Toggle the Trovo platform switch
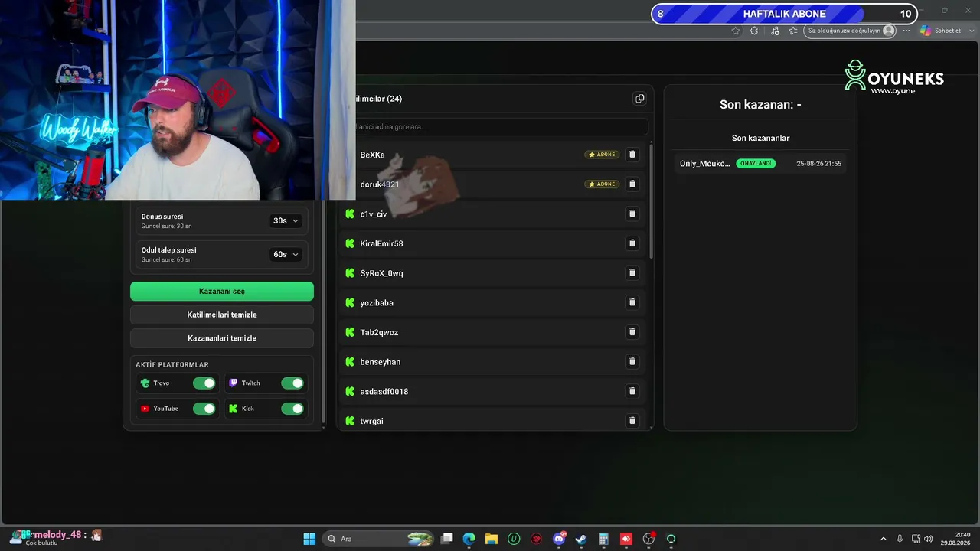The width and height of the screenshot is (980, 551). click(204, 383)
